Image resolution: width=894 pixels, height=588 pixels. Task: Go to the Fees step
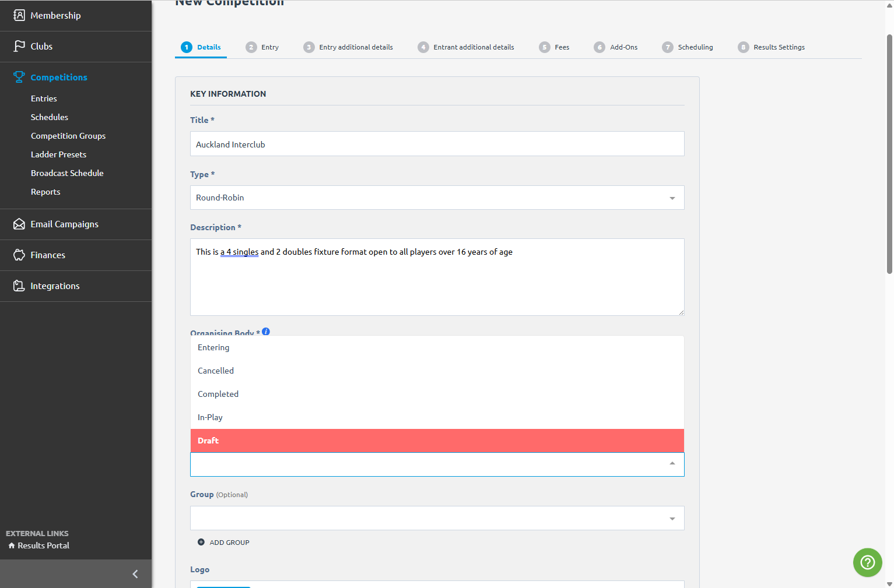pos(554,47)
